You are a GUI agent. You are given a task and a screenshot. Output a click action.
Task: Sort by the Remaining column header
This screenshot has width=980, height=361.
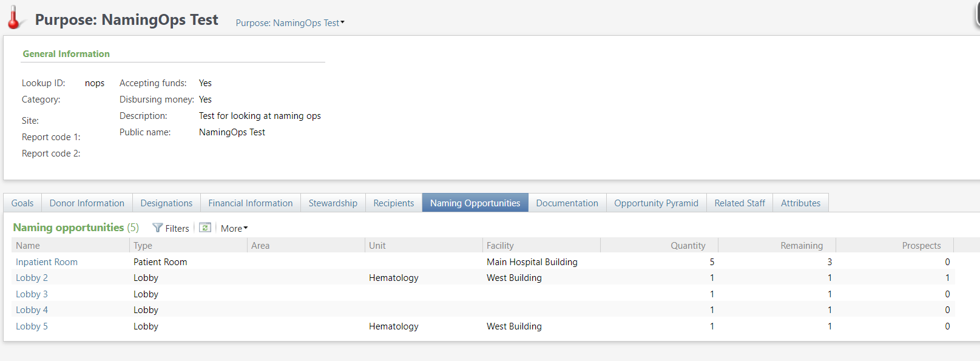pos(801,246)
